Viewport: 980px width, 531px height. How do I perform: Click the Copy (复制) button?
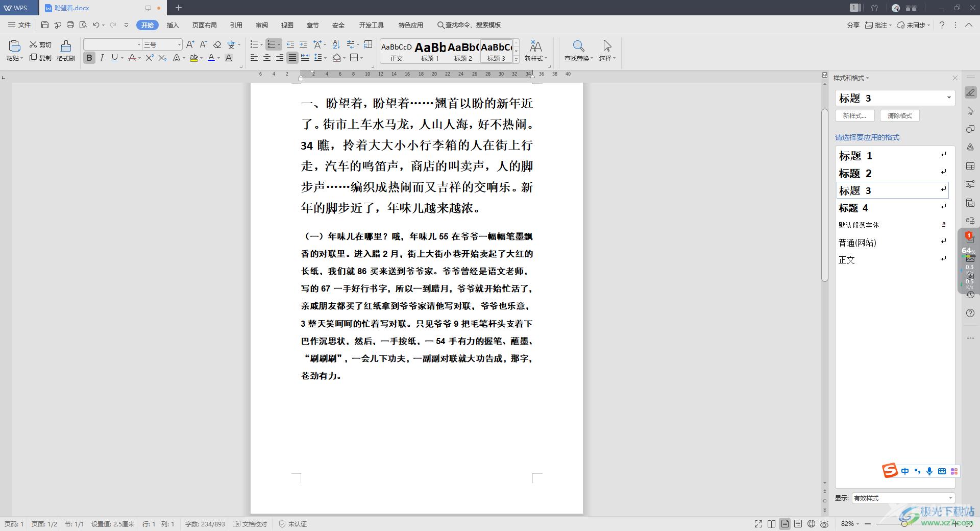(x=40, y=58)
